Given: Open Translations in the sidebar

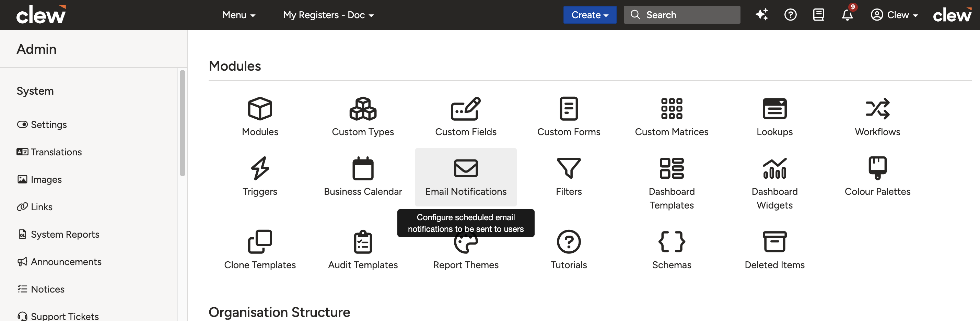Looking at the screenshot, I should [49, 152].
